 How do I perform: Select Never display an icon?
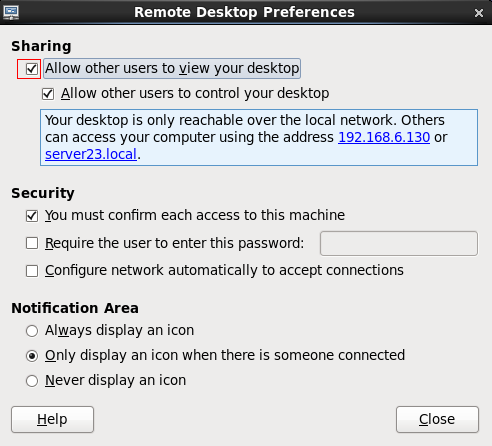32,381
